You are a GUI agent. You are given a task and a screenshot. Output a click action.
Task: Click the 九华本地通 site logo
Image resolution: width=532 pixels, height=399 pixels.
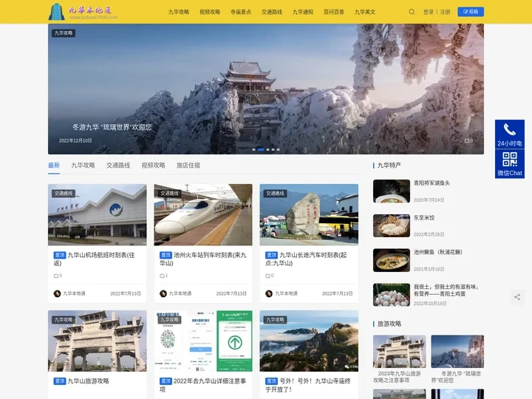coord(83,12)
